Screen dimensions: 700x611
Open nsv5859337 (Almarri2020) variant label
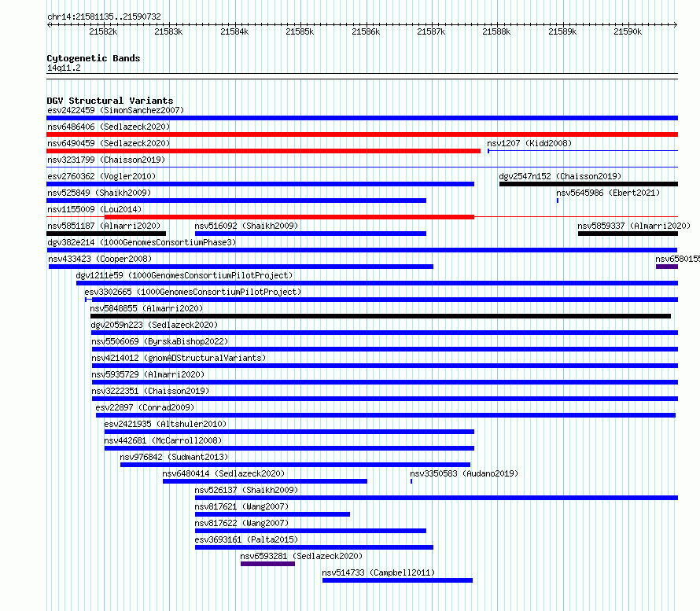[634, 226]
